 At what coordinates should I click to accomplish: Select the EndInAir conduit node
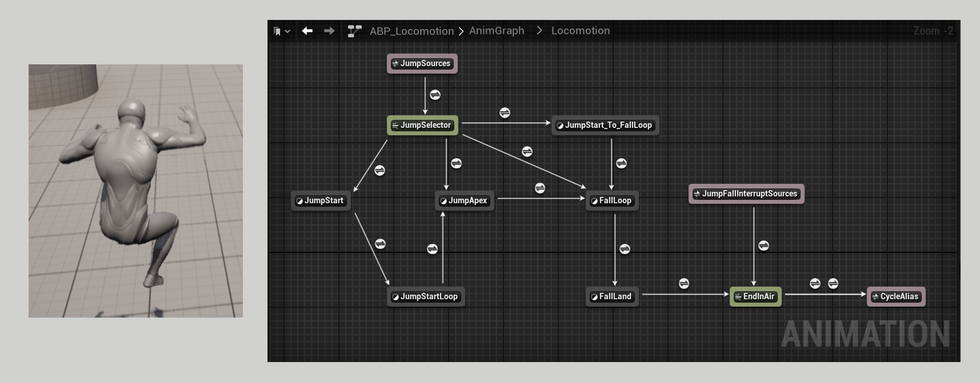(x=755, y=297)
